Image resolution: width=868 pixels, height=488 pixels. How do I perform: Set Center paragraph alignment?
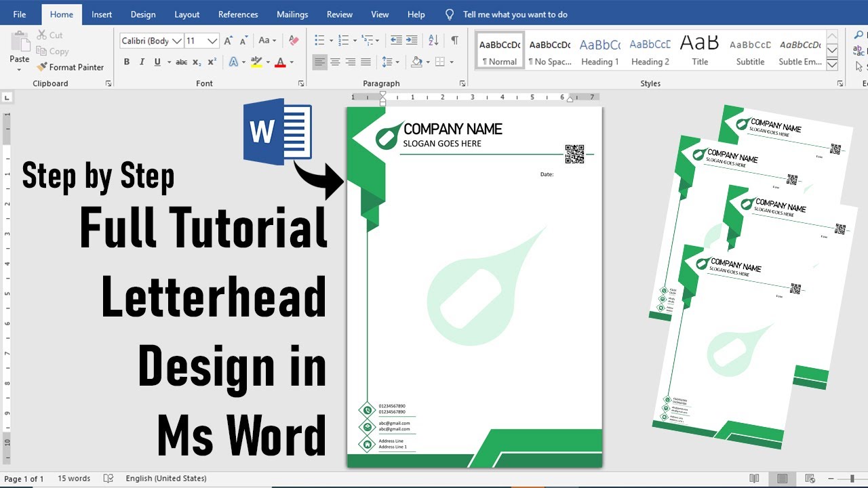click(x=335, y=62)
